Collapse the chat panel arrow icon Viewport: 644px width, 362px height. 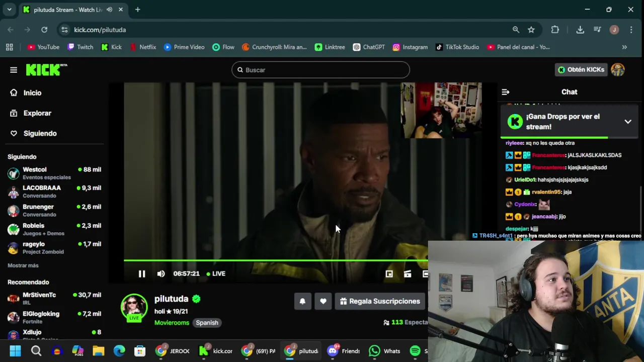pos(506,92)
